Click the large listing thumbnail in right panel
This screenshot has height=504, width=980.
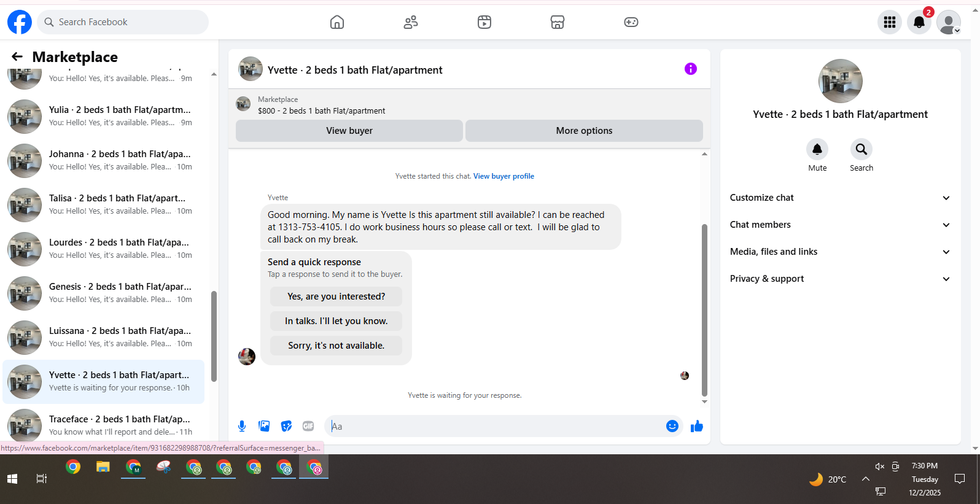(x=841, y=81)
